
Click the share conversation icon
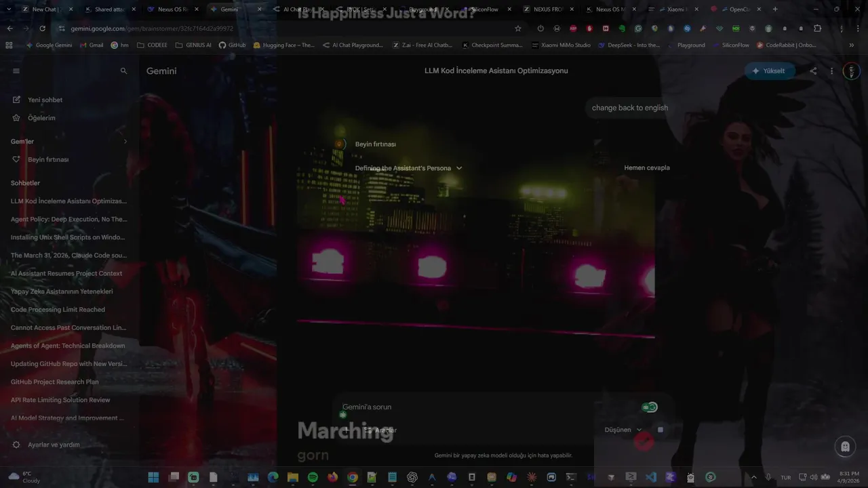tap(813, 70)
